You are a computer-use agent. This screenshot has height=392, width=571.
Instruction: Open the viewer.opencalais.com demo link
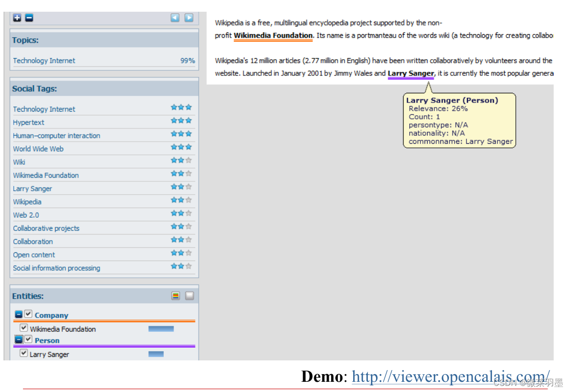[x=451, y=377]
